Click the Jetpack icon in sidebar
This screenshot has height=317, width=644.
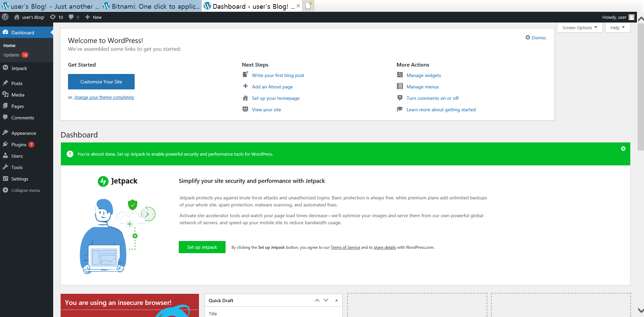tap(5, 68)
